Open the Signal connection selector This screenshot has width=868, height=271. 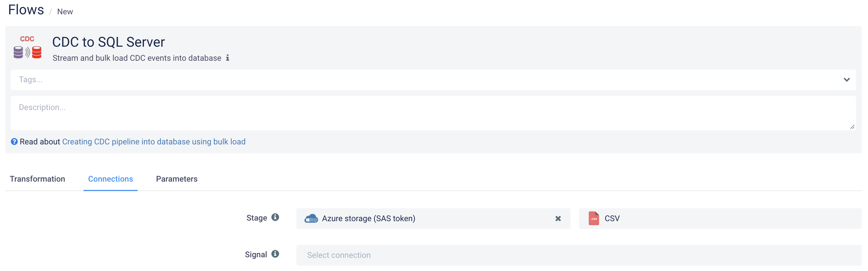tap(578, 255)
